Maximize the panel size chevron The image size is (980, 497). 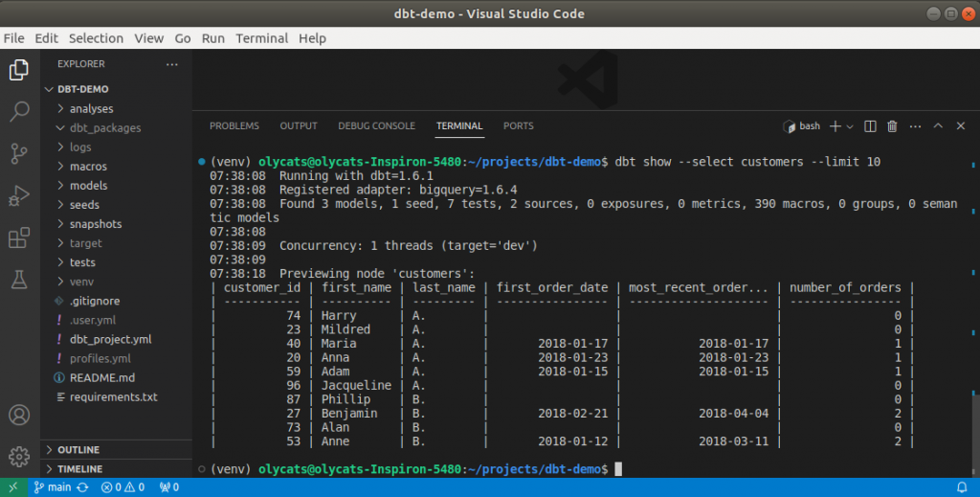[x=938, y=126]
